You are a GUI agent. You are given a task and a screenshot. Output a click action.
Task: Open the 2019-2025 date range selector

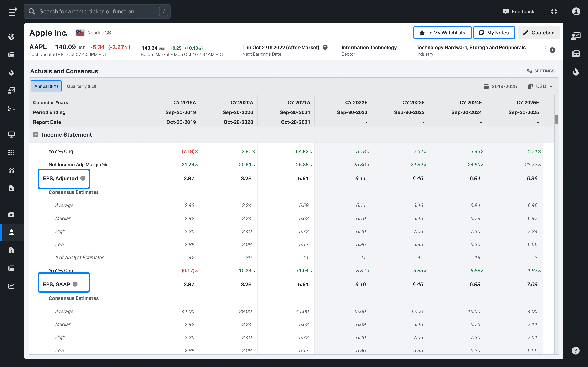(500, 86)
